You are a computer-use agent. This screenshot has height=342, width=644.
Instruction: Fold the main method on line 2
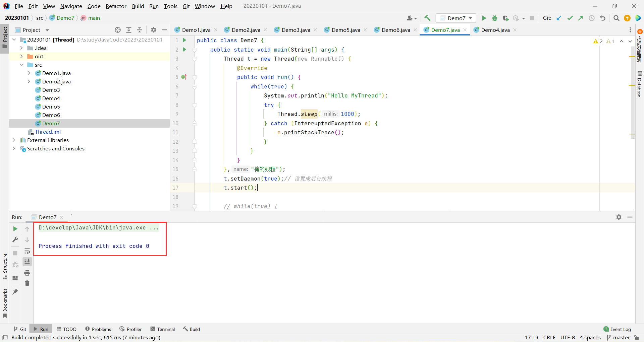tap(195, 50)
